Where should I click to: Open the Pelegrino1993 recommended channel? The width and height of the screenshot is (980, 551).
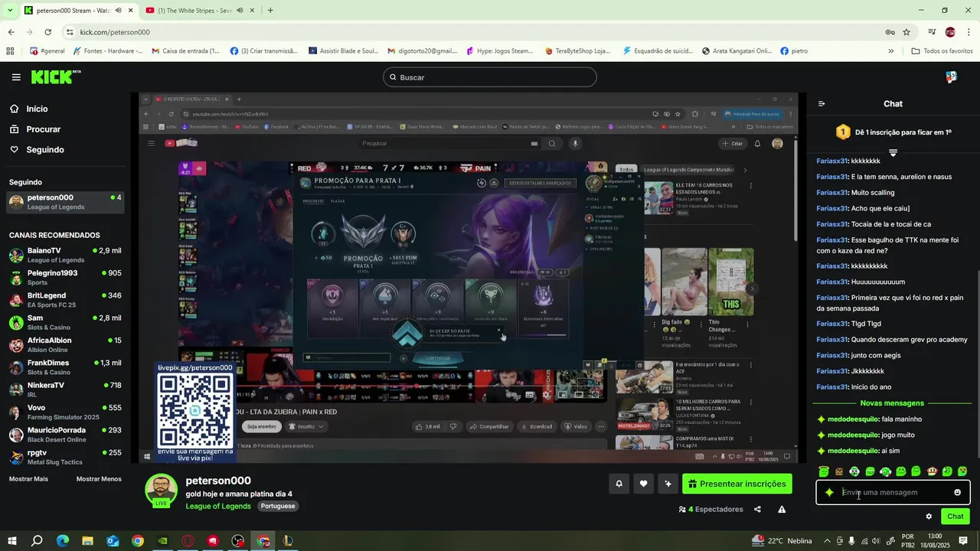coord(65,277)
